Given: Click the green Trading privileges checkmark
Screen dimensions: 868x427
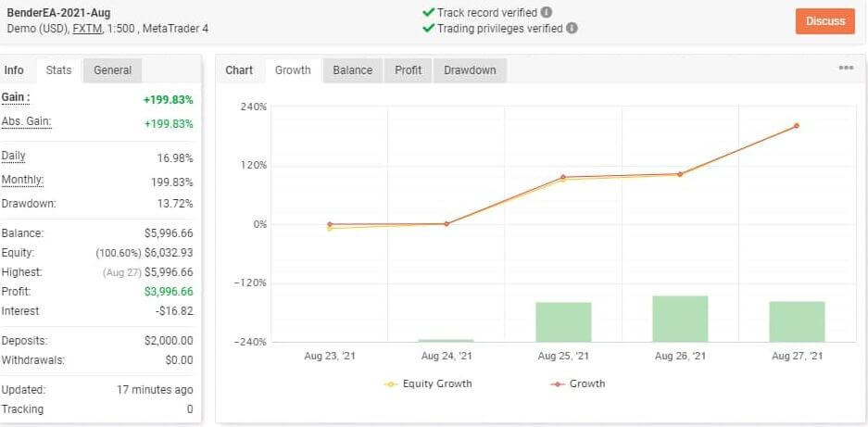Looking at the screenshot, I should pos(428,28).
